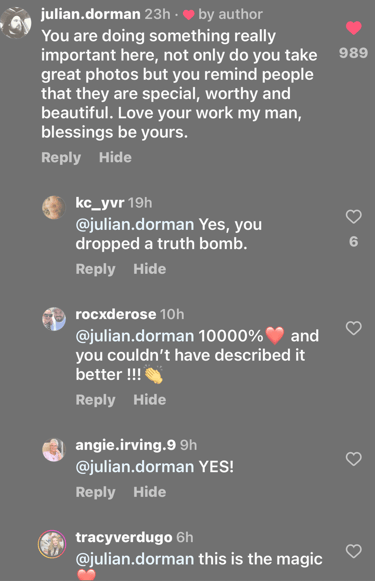Reply to rocxderose's comment

(96, 400)
